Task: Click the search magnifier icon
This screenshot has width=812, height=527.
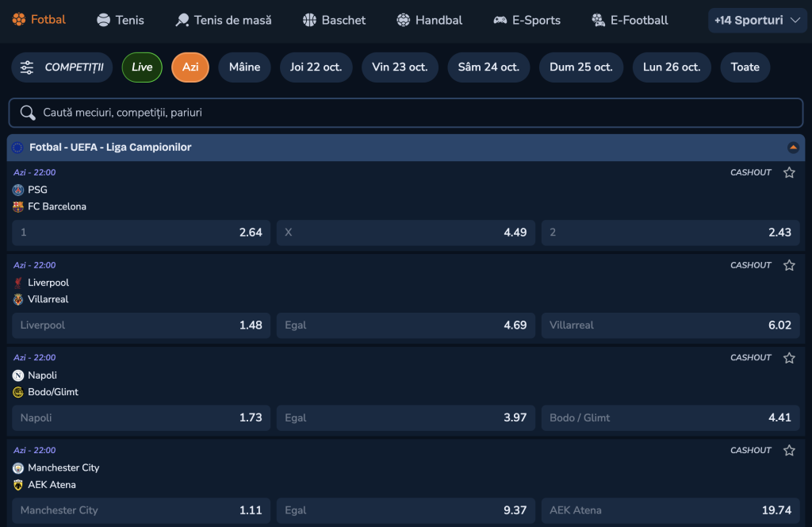Action: coord(28,113)
